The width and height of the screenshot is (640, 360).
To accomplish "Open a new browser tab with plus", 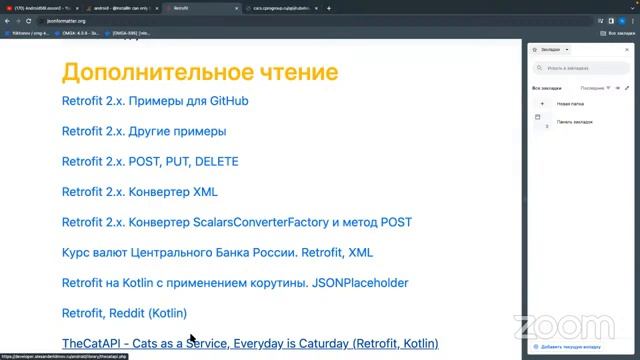I will pyautogui.click(x=329, y=8).
